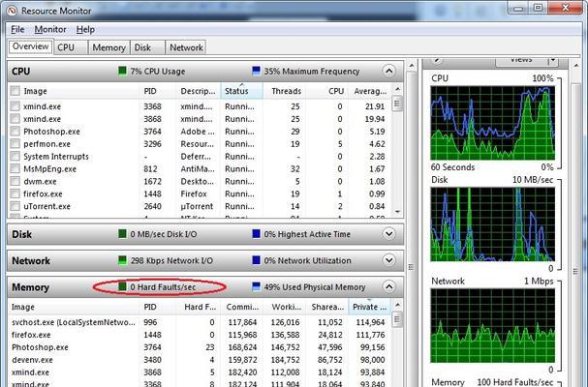This screenshot has width=588, height=387.
Task: Sort memory list by Shareable column
Action: [x=327, y=307]
